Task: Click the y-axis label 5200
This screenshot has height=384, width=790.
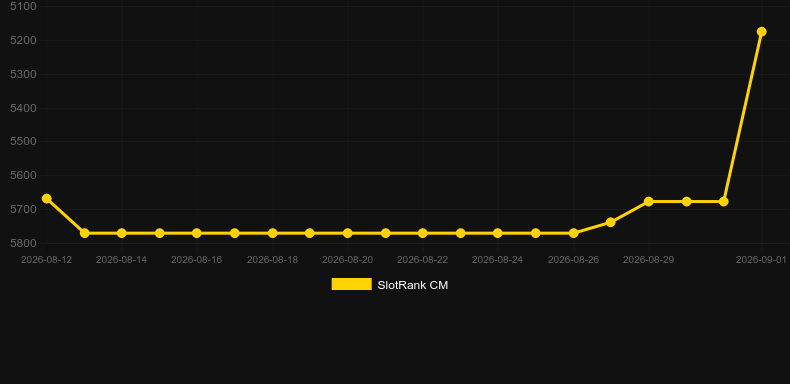Action: tap(23, 40)
